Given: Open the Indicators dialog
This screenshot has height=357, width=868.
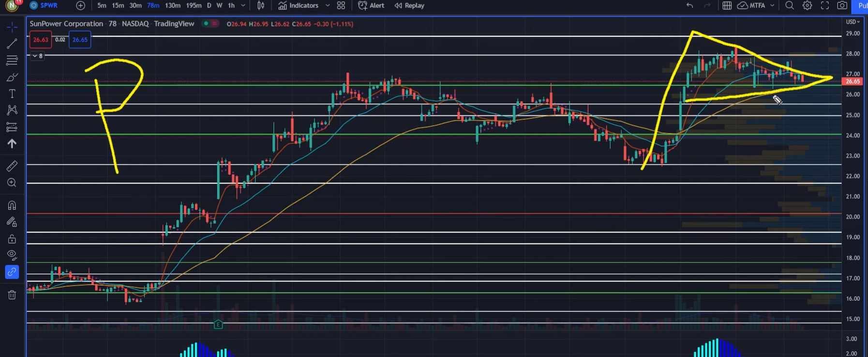Looking at the screenshot, I should pos(299,5).
